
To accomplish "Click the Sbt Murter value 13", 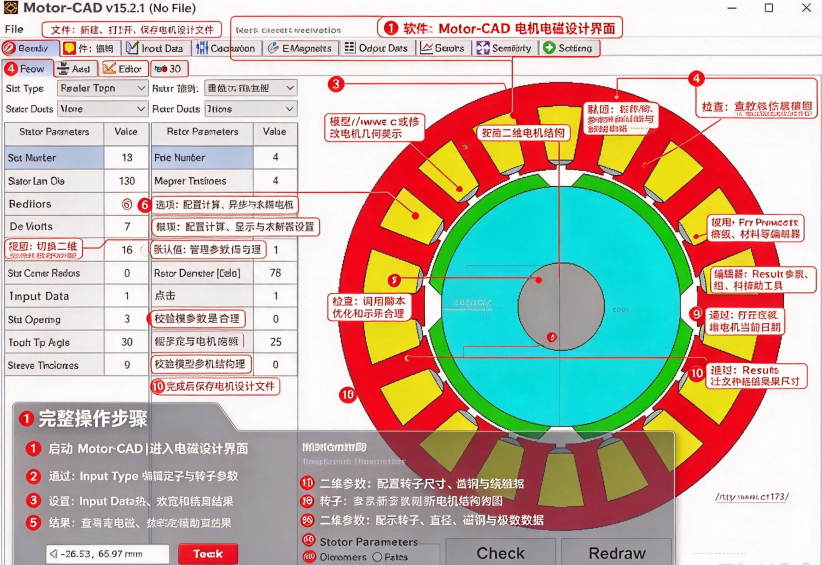I will 127,158.
